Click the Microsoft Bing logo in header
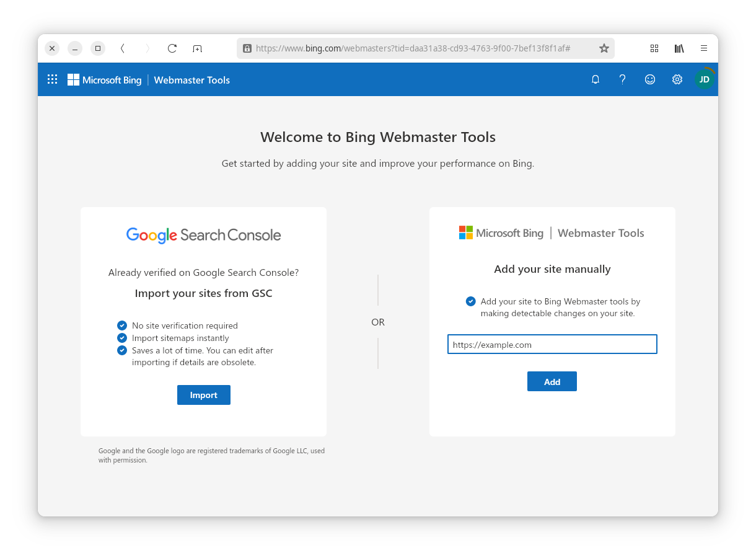The height and width of the screenshot is (558, 756). [x=105, y=79]
